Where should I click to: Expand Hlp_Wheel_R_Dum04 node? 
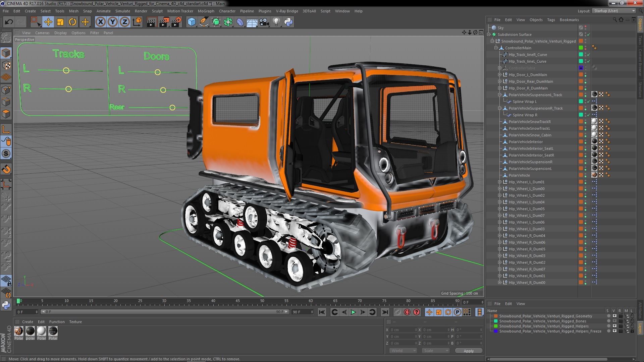(499, 236)
